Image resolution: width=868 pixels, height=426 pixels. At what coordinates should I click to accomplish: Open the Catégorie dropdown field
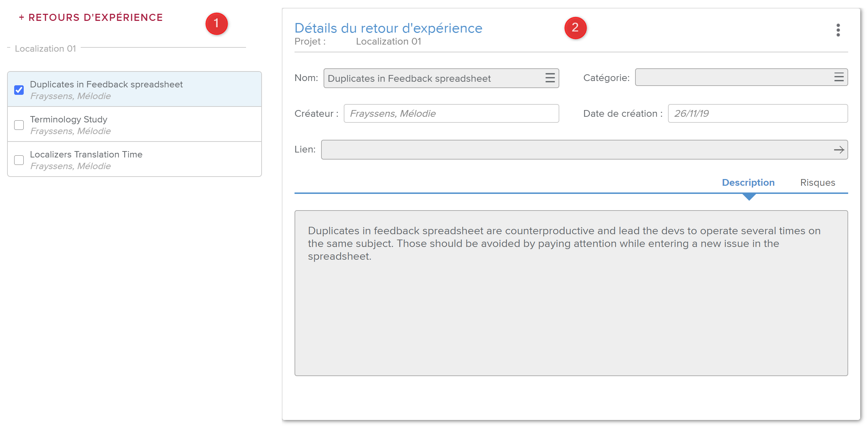(x=733, y=77)
